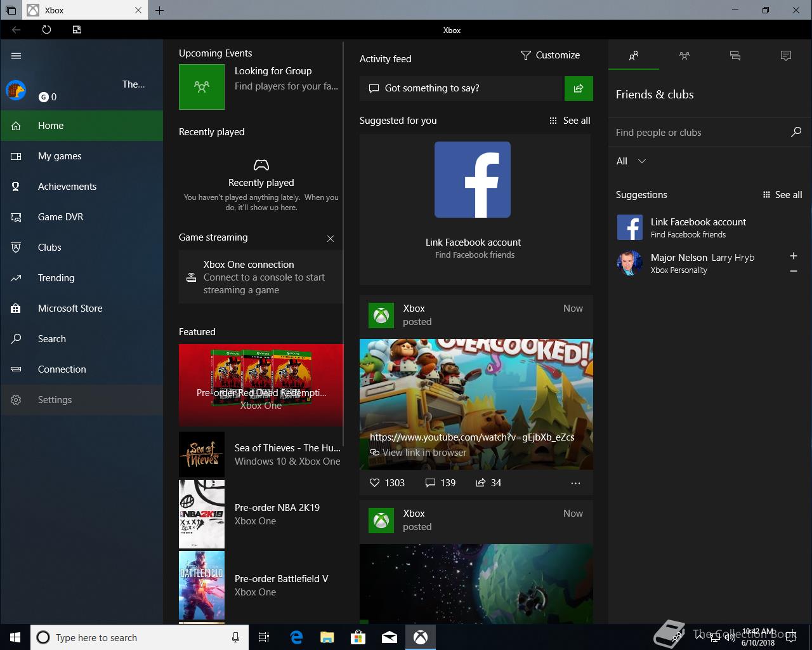Open the Pre-order Battlefield V item

(x=261, y=585)
